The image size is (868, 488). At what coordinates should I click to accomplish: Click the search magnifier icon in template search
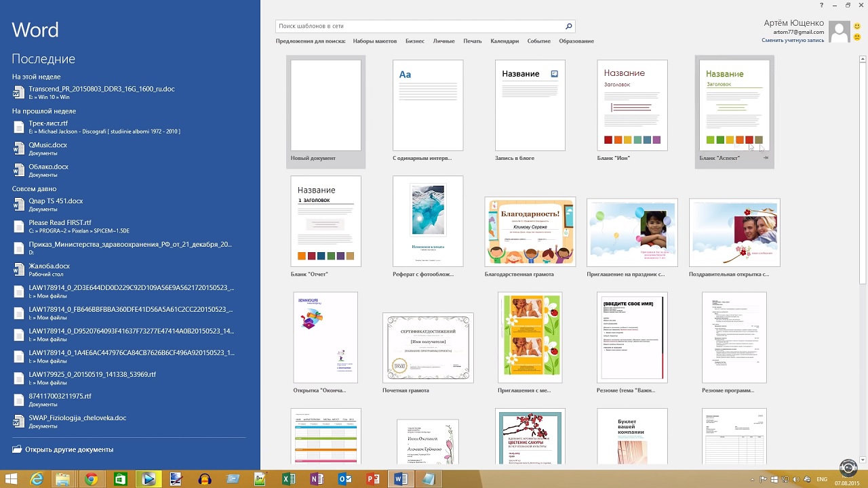(x=568, y=26)
